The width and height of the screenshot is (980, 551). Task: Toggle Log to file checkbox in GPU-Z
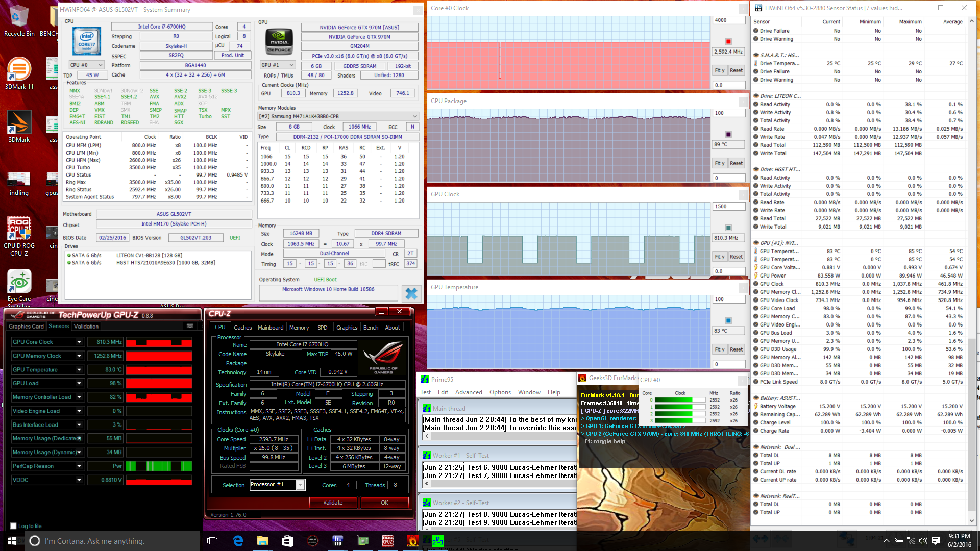pyautogui.click(x=13, y=526)
